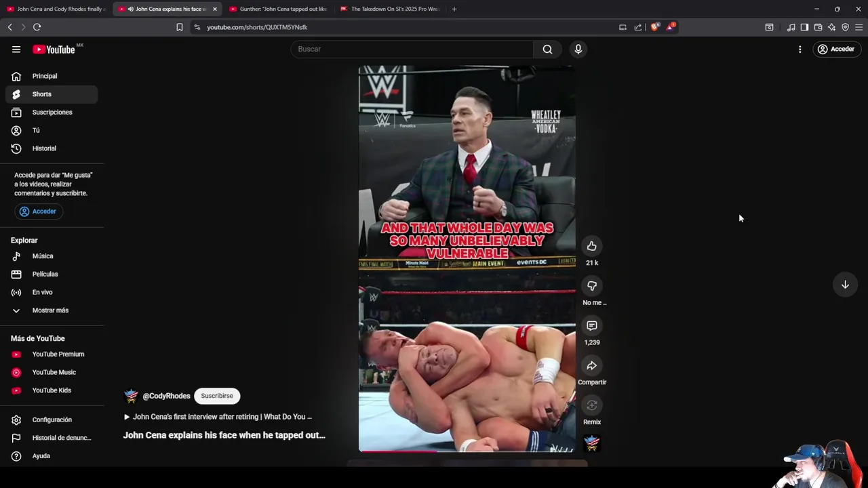868x488 pixels.
Task: Focus the Buscar search field
Action: pyautogui.click(x=412, y=49)
